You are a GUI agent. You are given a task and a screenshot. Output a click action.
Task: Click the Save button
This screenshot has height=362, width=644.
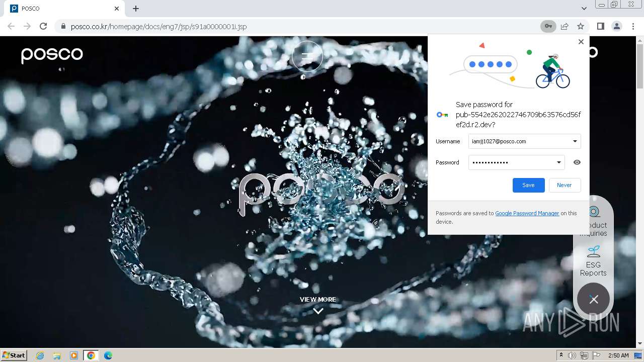[x=528, y=185]
